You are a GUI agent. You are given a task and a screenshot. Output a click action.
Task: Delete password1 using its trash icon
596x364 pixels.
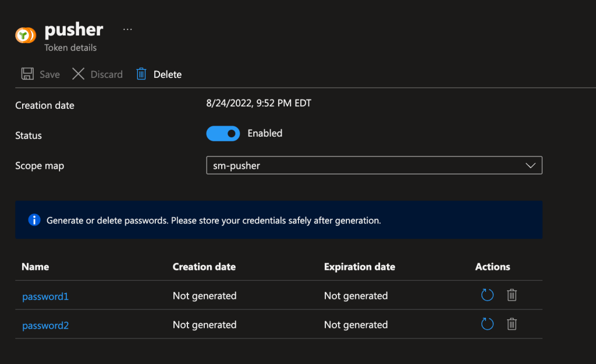512,295
